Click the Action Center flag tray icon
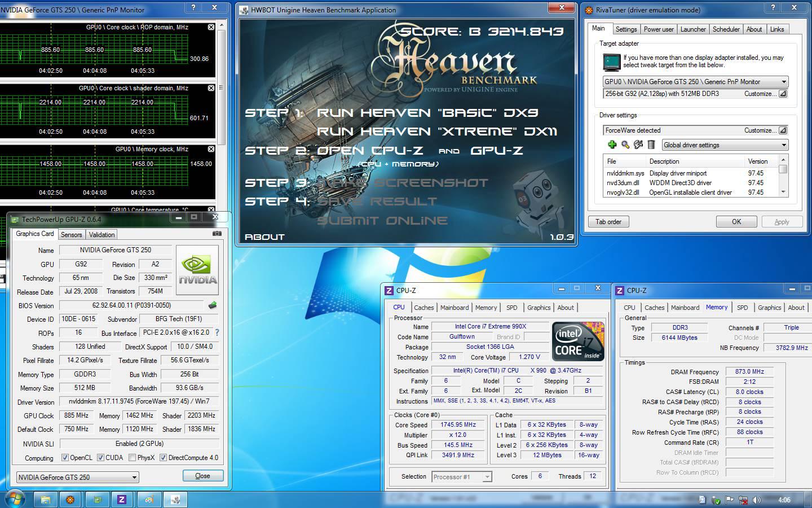This screenshot has width=812, height=508. coord(730,500)
